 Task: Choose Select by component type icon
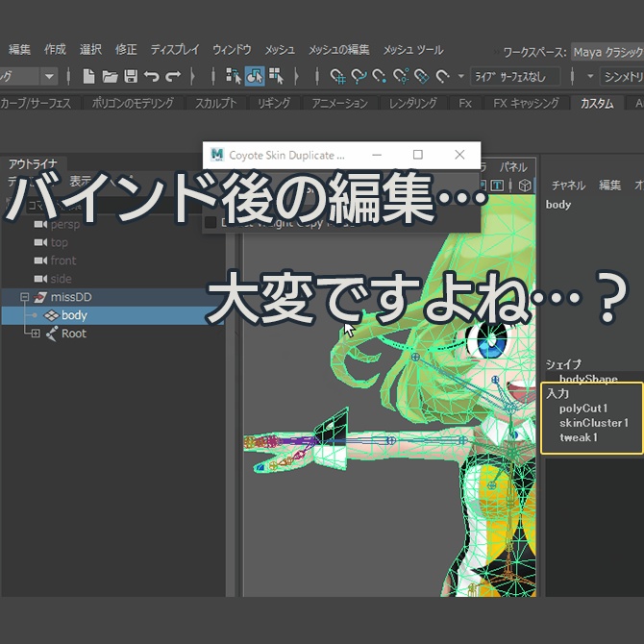pos(276,76)
